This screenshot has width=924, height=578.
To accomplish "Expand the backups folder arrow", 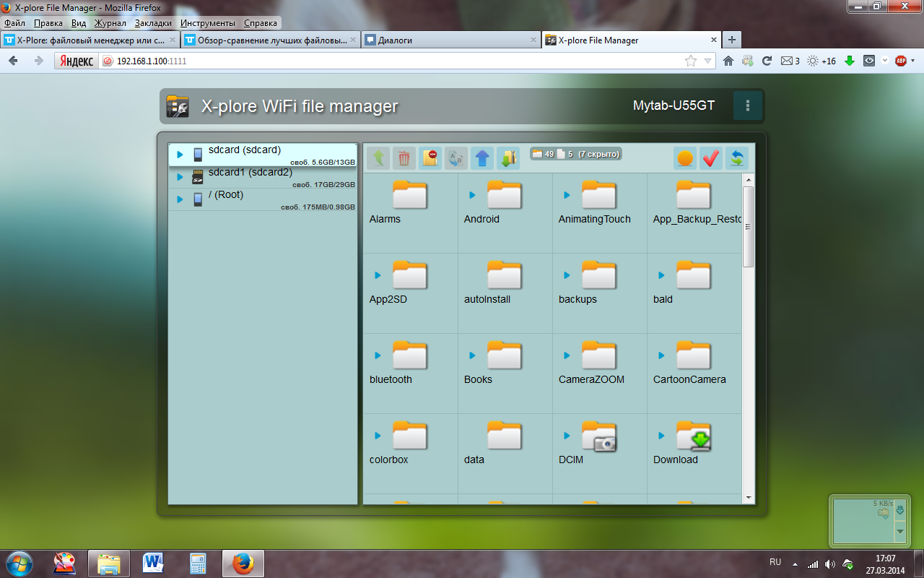I will click(567, 275).
